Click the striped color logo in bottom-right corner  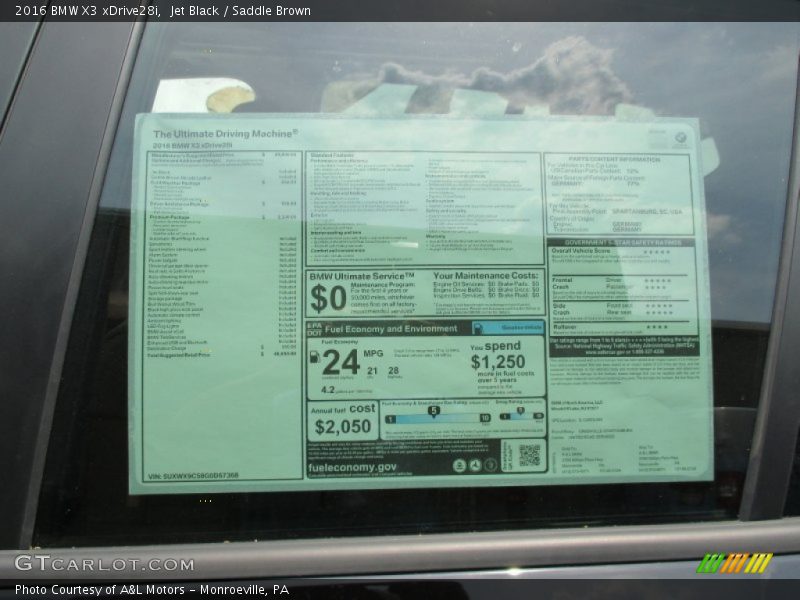[x=734, y=563]
